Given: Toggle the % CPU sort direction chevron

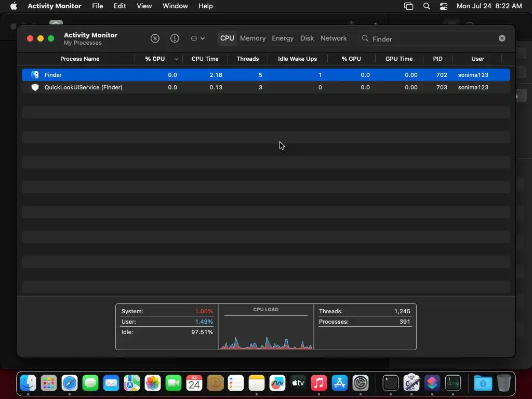Looking at the screenshot, I should (x=176, y=59).
